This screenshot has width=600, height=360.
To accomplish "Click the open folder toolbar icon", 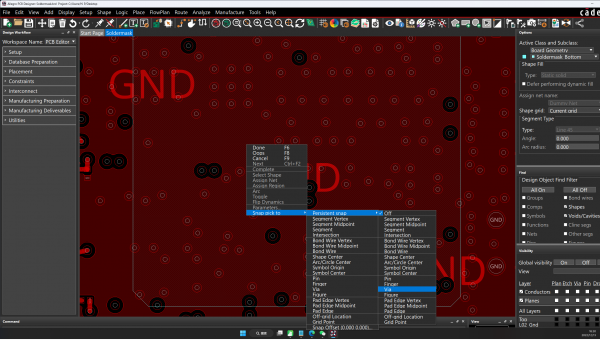I will 18,23.
